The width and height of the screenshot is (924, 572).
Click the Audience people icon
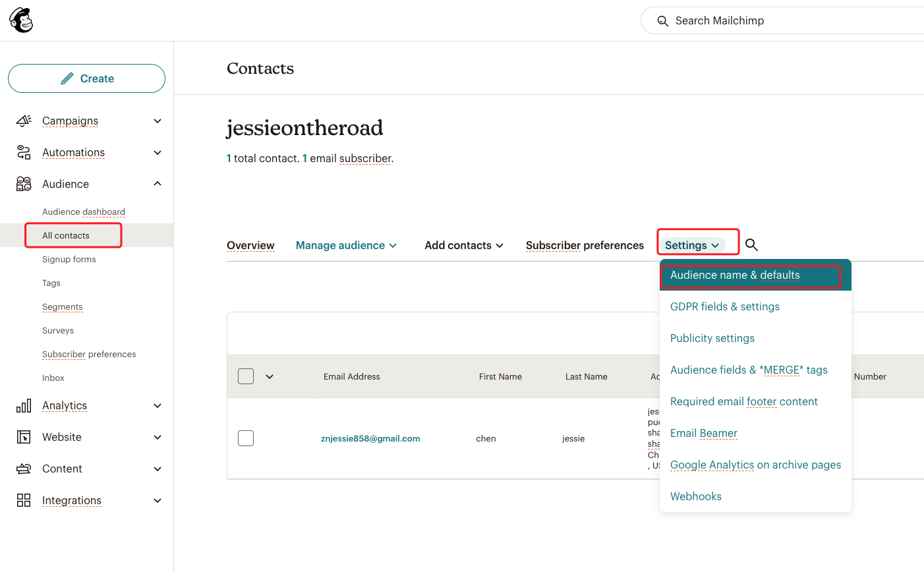24,184
